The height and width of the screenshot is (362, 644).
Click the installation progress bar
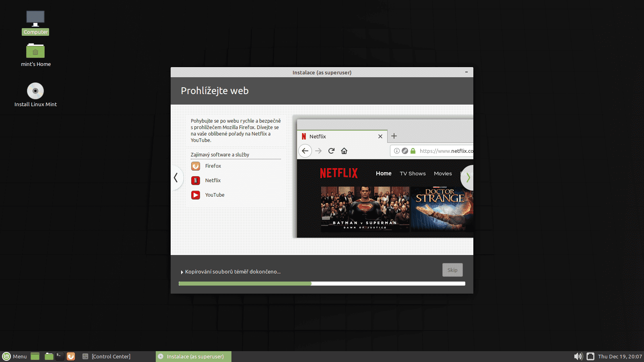tap(322, 283)
